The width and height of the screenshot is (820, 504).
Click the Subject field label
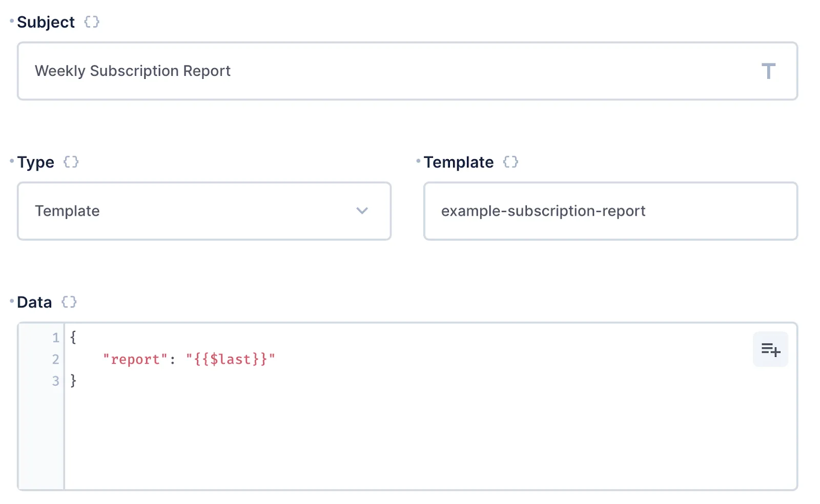click(x=46, y=22)
